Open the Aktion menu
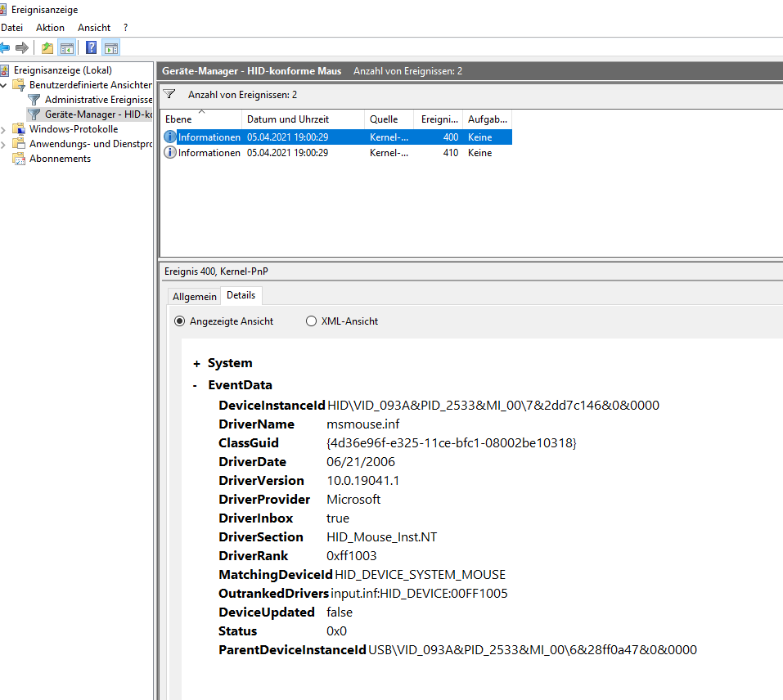 (x=50, y=28)
